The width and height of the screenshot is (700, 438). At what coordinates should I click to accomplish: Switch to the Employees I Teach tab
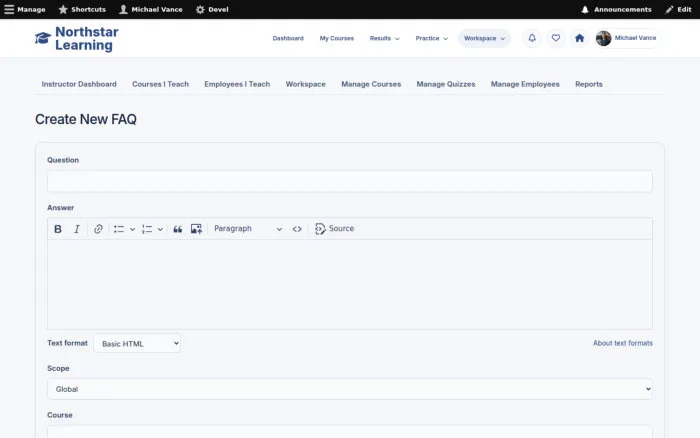pyautogui.click(x=237, y=84)
